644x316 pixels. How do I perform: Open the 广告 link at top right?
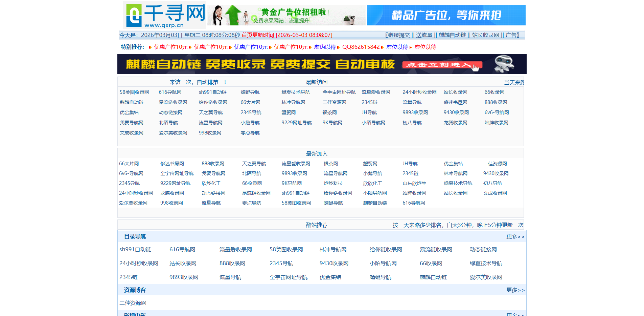click(510, 35)
